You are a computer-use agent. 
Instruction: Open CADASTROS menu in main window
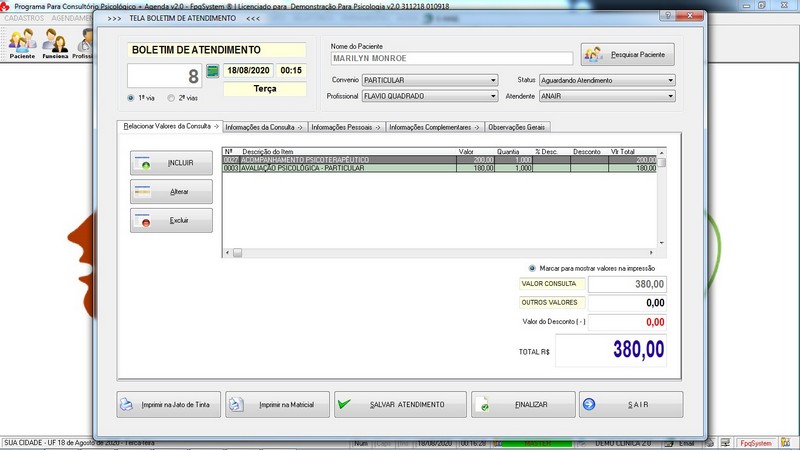24,18
